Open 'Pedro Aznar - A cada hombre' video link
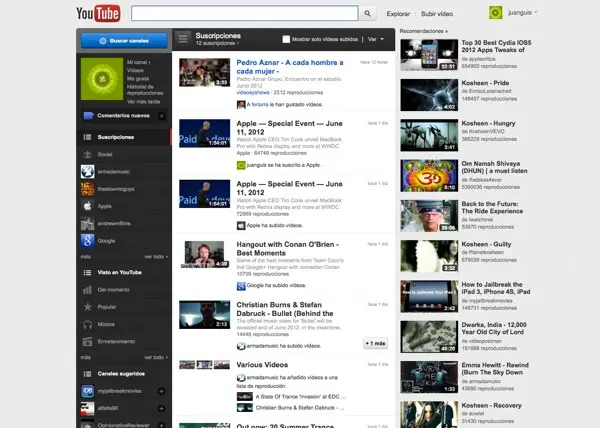 click(290, 67)
